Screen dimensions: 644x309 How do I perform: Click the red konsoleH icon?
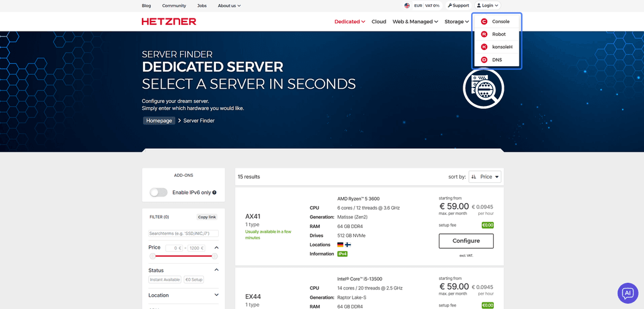coord(484,46)
